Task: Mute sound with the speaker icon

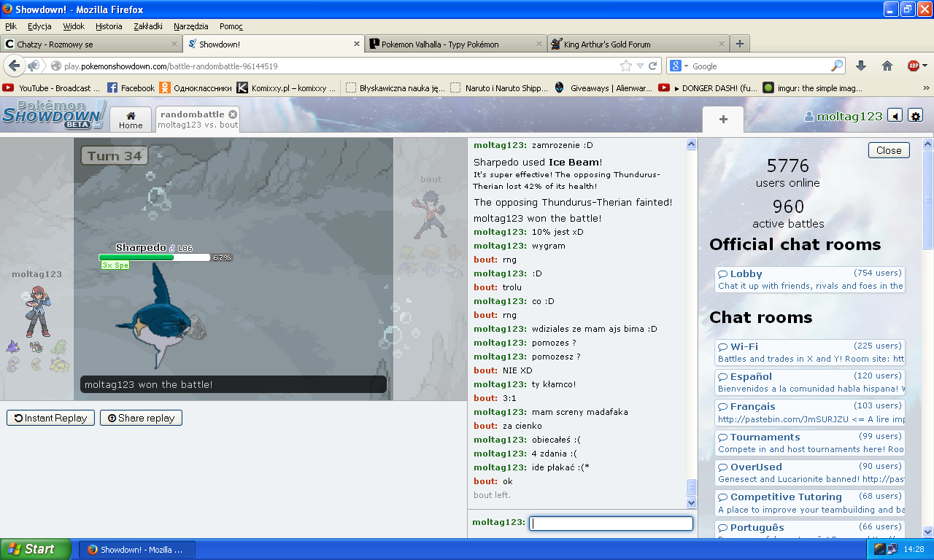Action: (x=895, y=116)
